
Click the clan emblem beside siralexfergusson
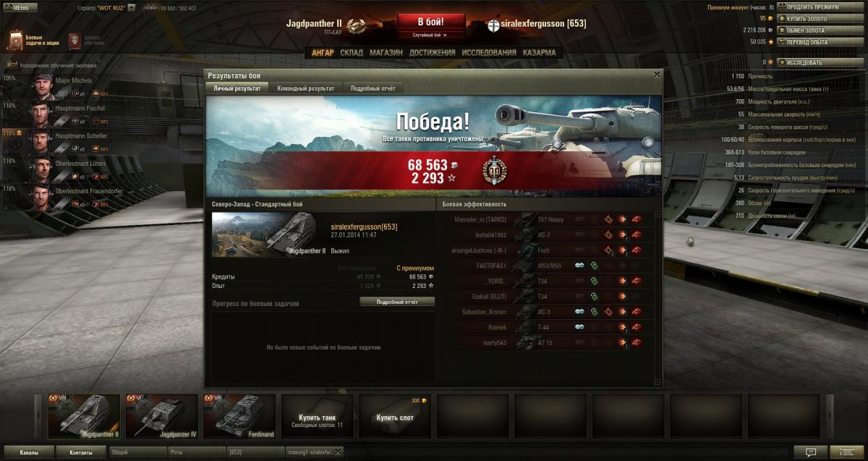coord(495,24)
